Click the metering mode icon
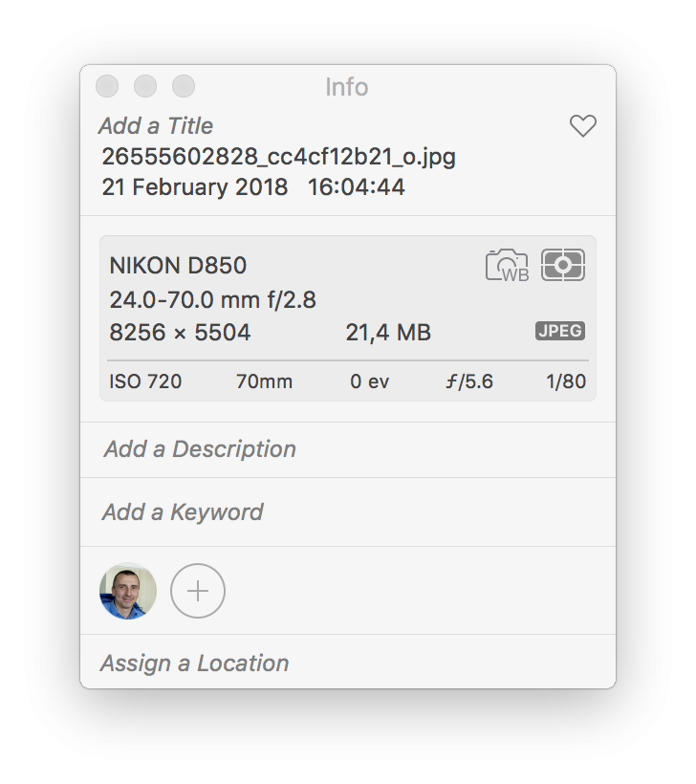This screenshot has width=696, height=784. [x=563, y=265]
